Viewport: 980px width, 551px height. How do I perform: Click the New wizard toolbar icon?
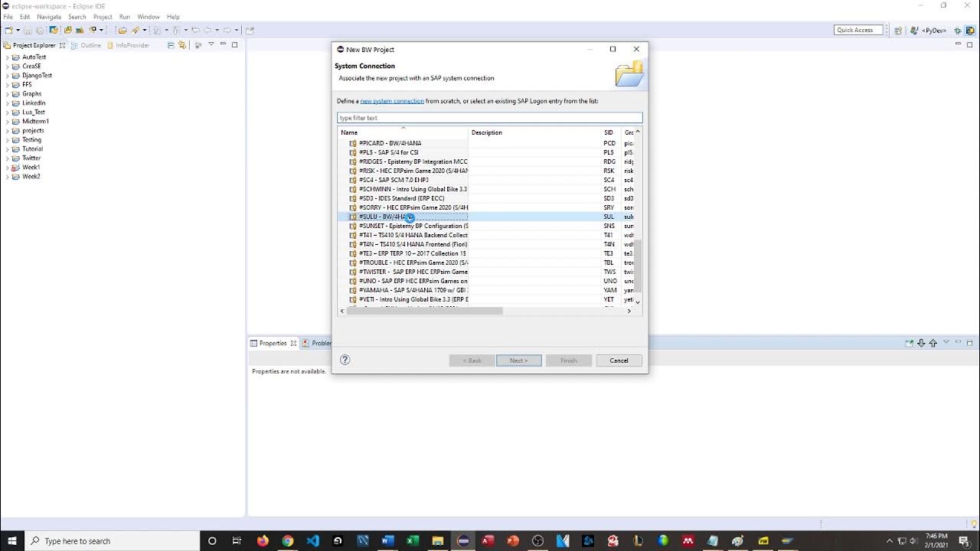pos(8,30)
